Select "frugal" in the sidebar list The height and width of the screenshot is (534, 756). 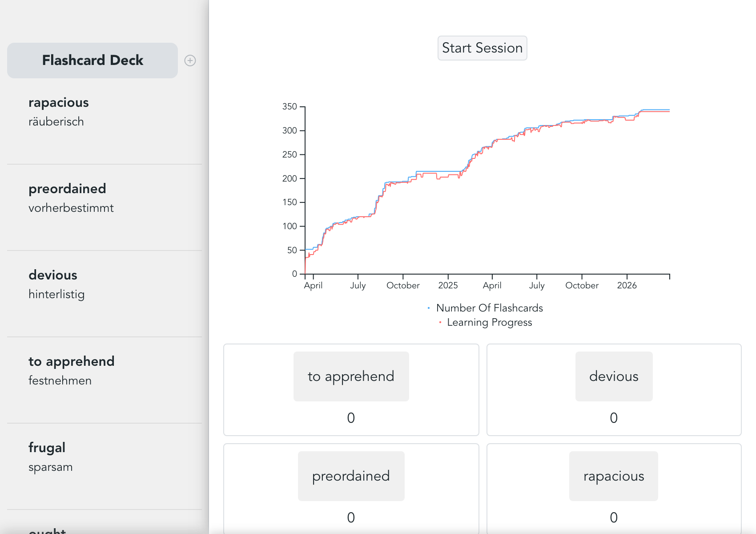(x=47, y=448)
